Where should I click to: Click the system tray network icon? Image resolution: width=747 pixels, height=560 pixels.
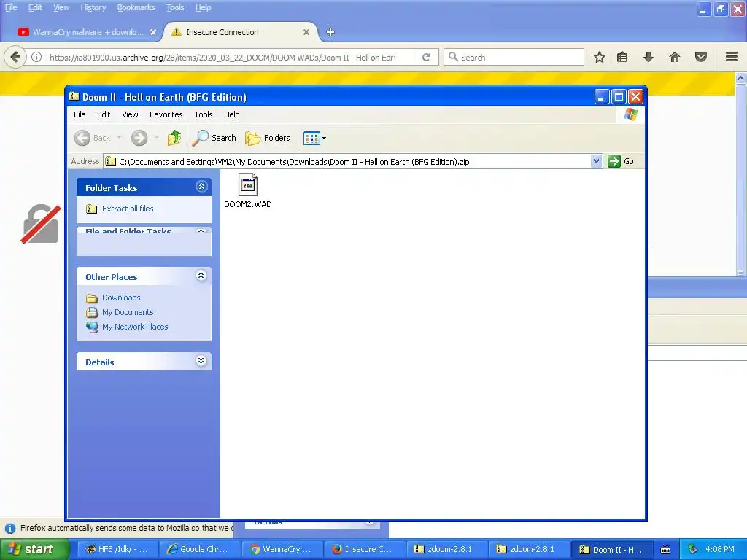point(692,549)
